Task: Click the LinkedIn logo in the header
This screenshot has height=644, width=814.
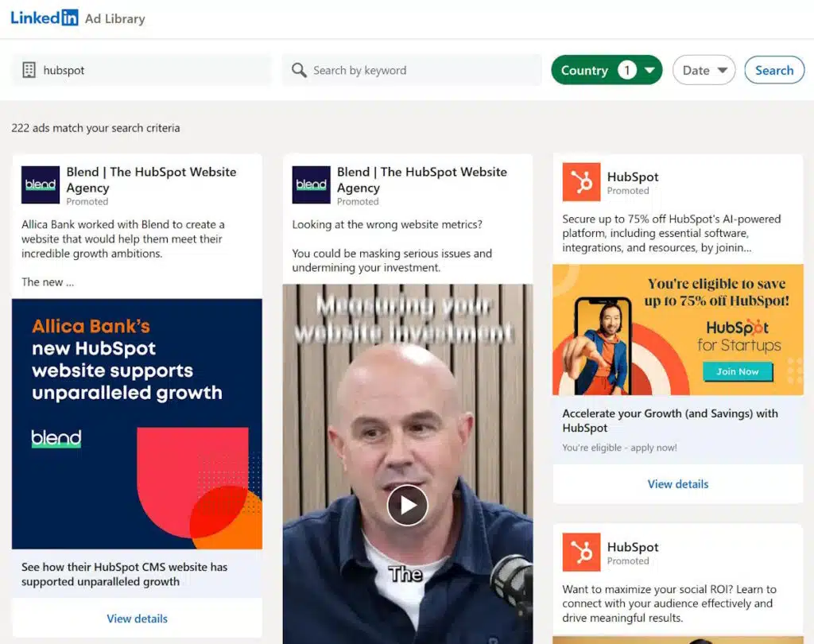Action: point(44,17)
